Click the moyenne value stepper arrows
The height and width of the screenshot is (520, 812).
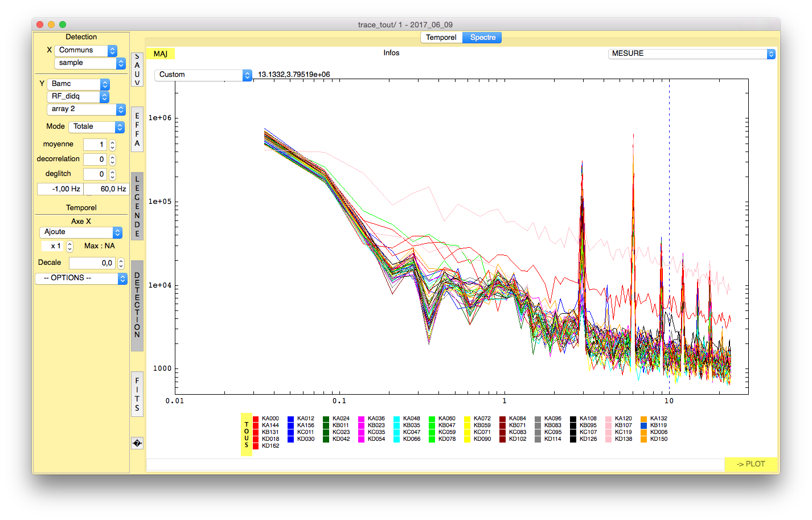[x=113, y=145]
